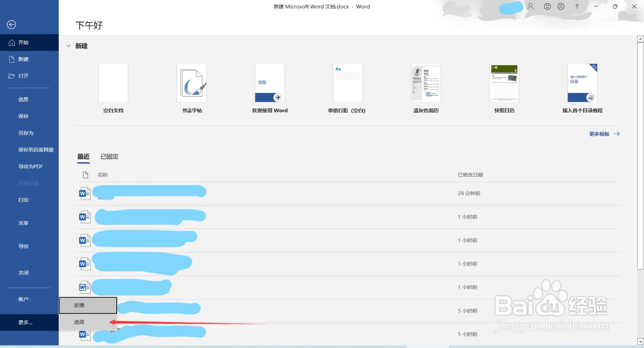Click the question mark help icon

(x=577, y=6)
